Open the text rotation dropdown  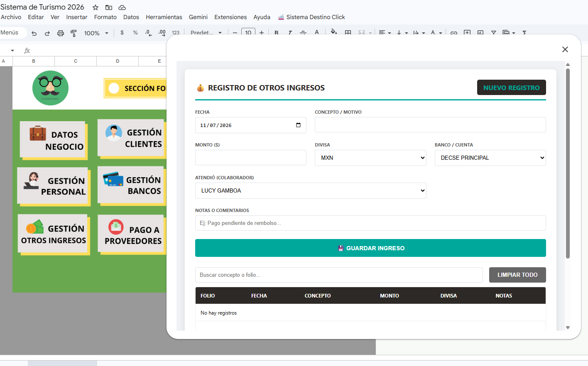[x=436, y=33]
